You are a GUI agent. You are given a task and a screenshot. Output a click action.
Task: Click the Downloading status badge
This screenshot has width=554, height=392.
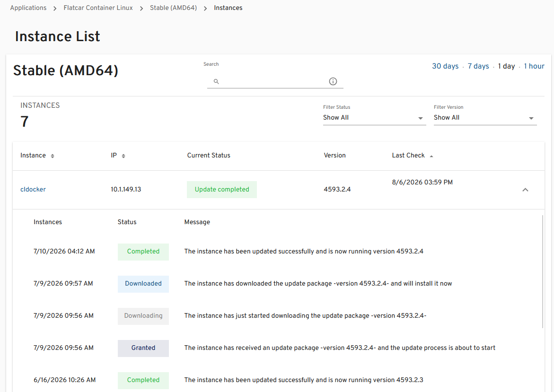(143, 316)
